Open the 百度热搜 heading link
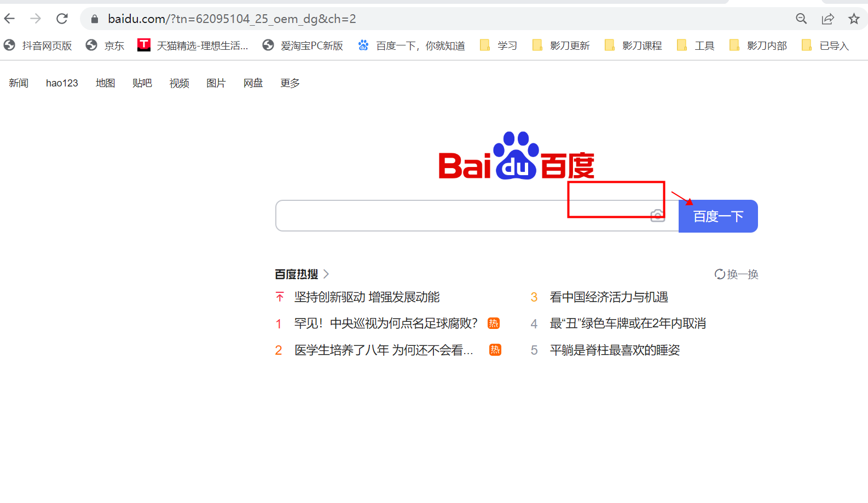The width and height of the screenshot is (868, 503). click(297, 274)
